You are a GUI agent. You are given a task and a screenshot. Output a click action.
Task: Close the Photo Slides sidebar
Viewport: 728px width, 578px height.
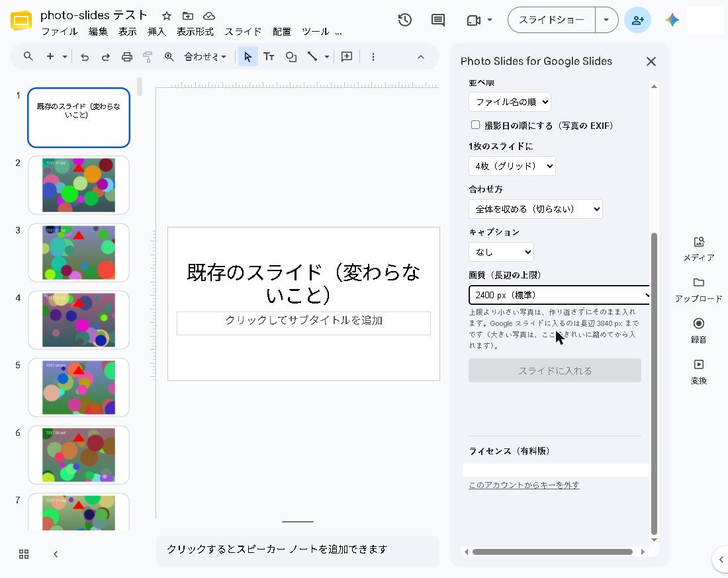[651, 62]
